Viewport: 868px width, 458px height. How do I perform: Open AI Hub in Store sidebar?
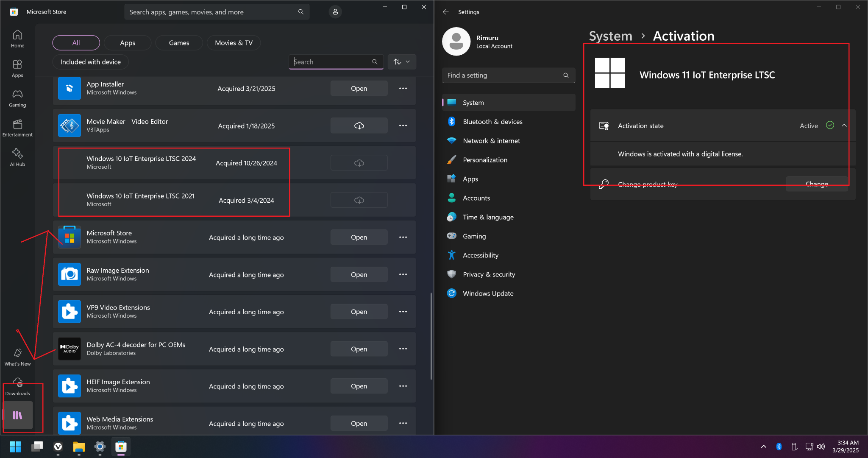[17, 157]
